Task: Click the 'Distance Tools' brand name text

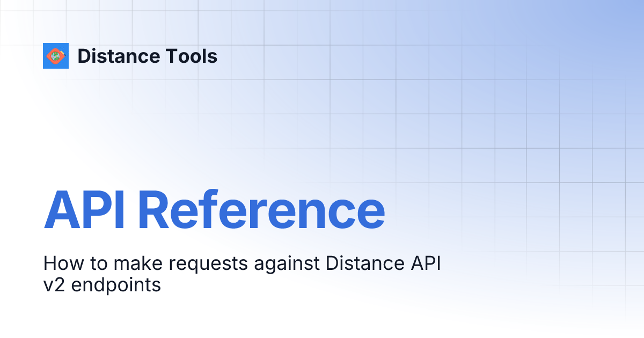Action: [x=148, y=56]
